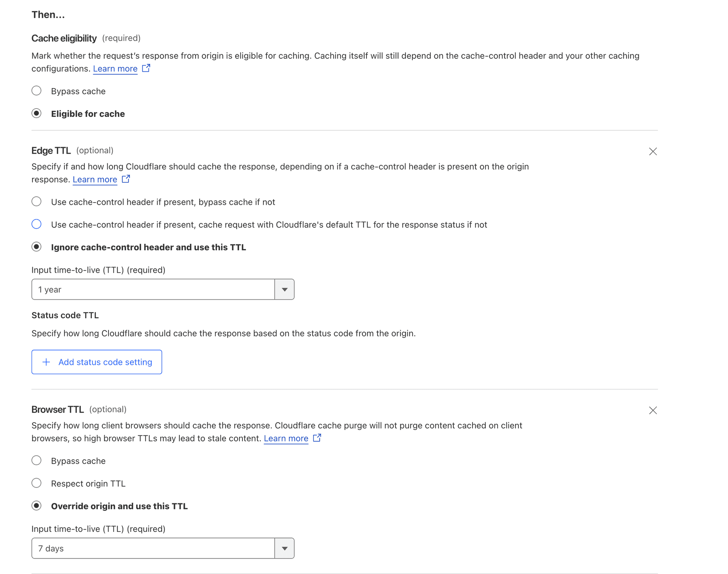Remove the Browser TTL section with X

click(653, 410)
